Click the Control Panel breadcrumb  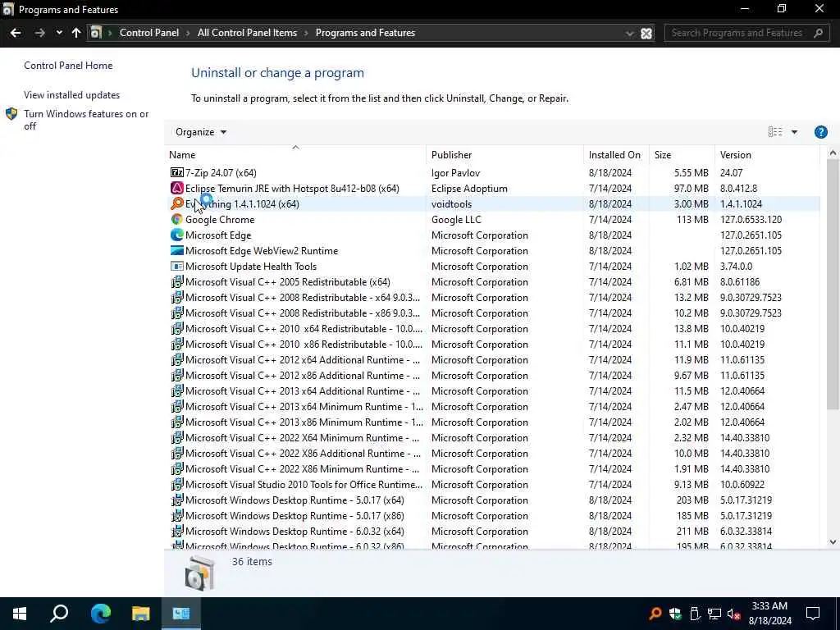tap(149, 33)
